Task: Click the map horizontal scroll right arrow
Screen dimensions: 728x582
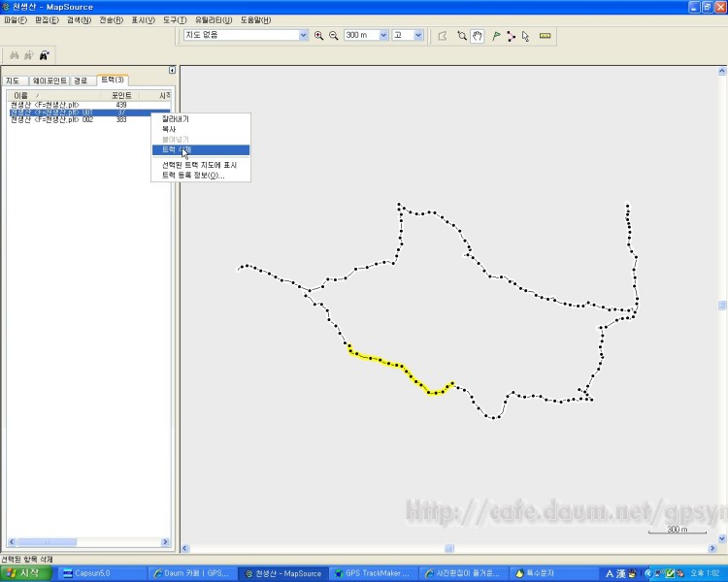Action: (x=712, y=549)
